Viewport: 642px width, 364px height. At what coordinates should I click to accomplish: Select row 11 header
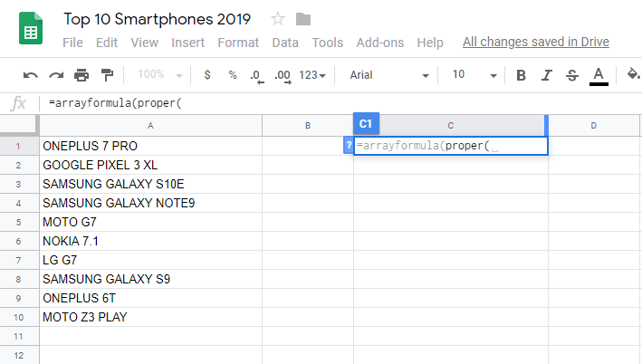[x=18, y=337]
